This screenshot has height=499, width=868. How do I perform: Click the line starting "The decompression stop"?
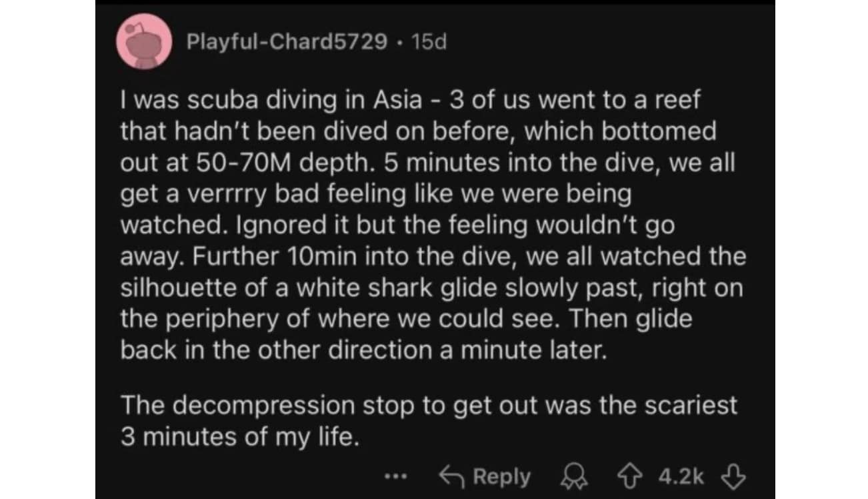pyautogui.click(x=429, y=405)
